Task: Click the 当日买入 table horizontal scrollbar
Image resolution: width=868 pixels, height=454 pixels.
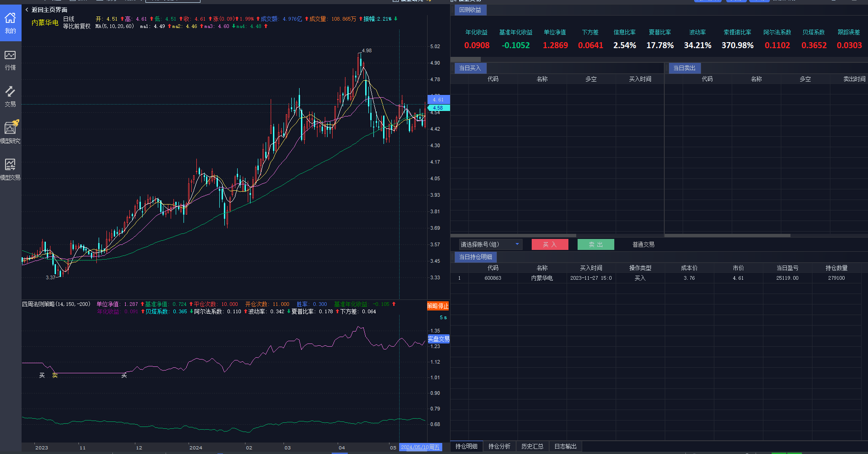Action: point(514,236)
